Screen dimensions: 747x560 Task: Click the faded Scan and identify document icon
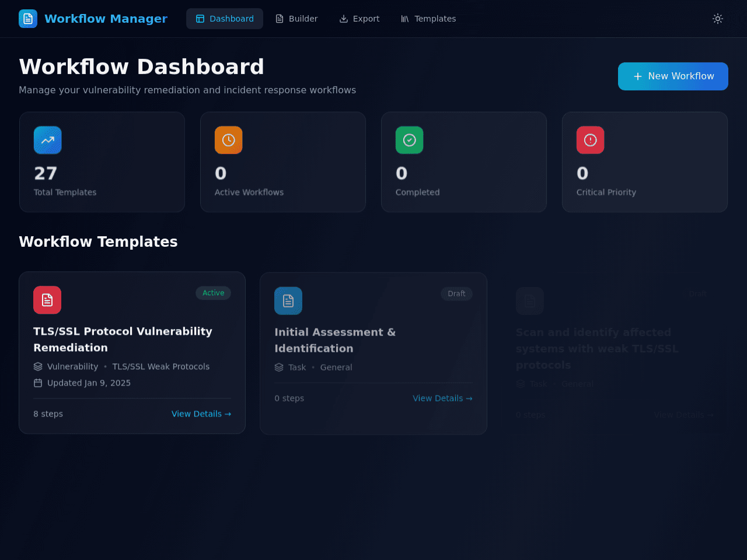530,301
